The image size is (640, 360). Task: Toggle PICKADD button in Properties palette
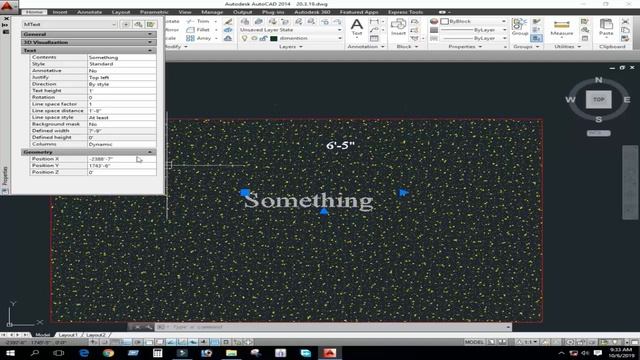pyautogui.click(x=126, y=24)
